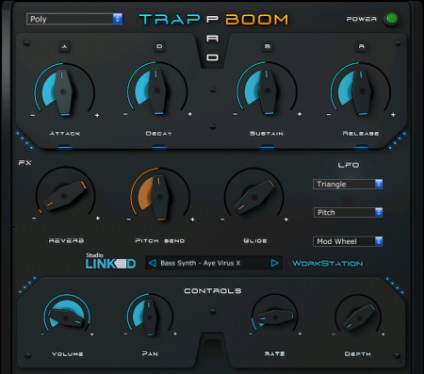
Task: Click the Sustain label
Action: pyautogui.click(x=266, y=133)
